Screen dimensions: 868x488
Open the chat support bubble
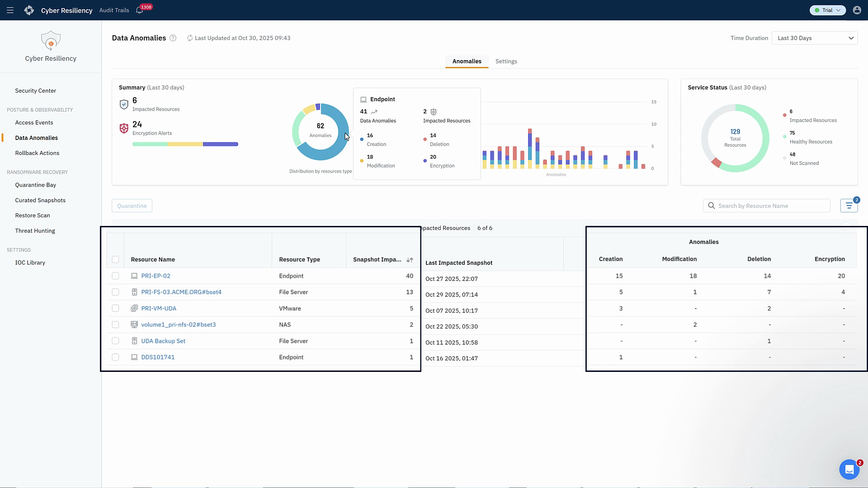pyautogui.click(x=850, y=469)
